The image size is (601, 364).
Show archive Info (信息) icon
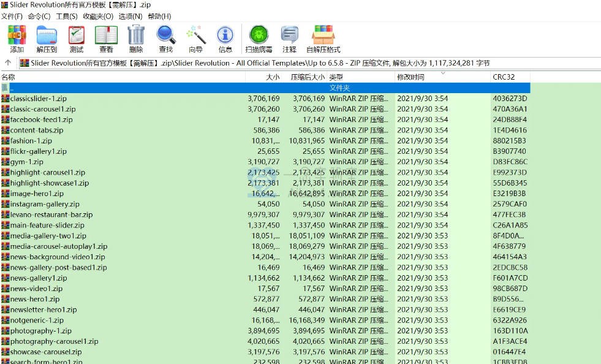[x=225, y=39]
